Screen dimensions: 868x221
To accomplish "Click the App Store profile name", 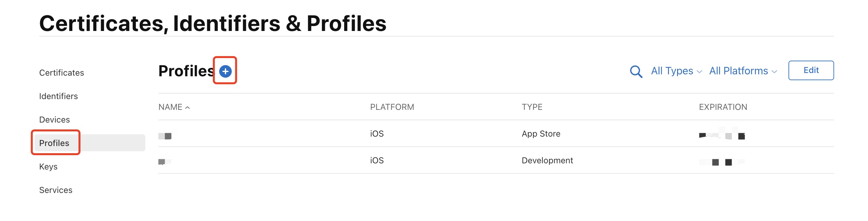I will coord(165,136).
